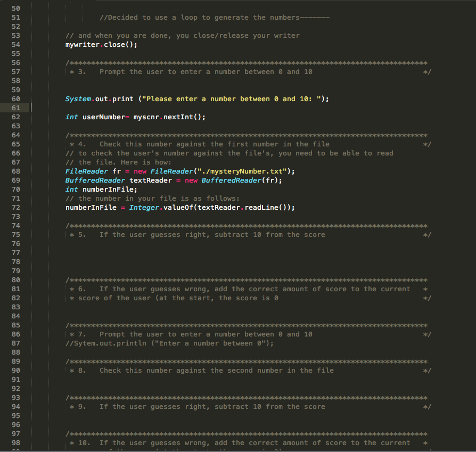Click line number 87 in the gutter
The image size is (476, 452).
(x=16, y=343)
